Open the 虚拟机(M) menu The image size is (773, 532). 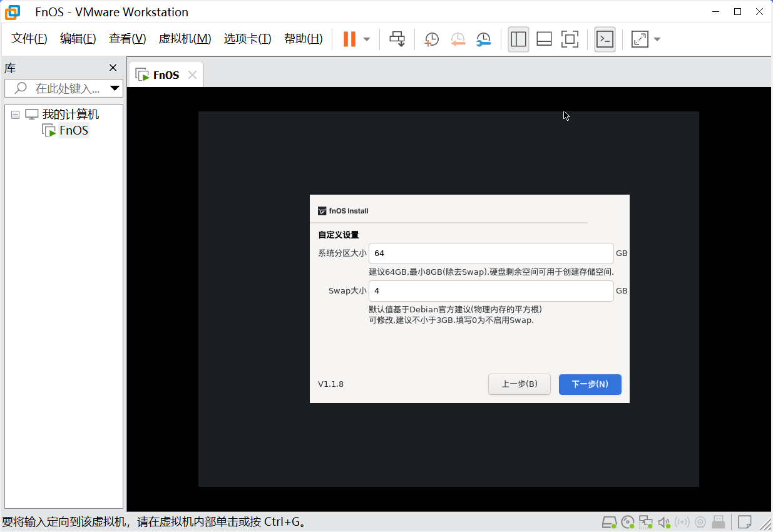185,39
